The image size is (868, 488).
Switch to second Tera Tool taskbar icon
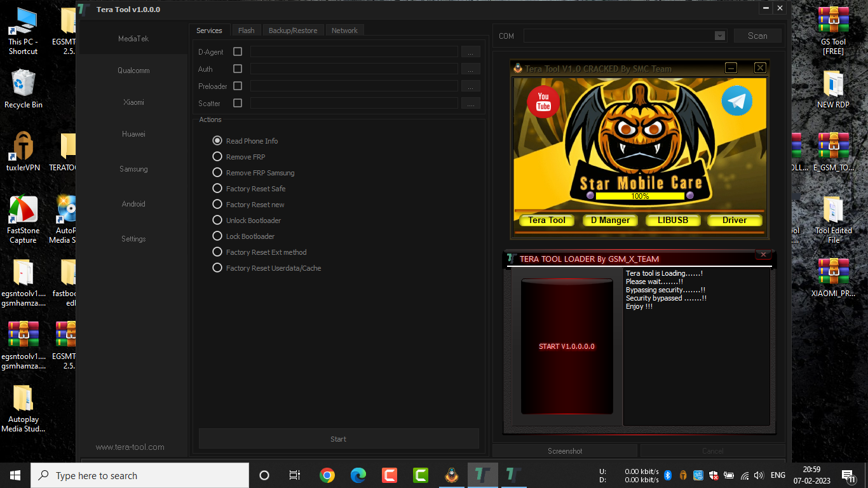[x=513, y=475]
